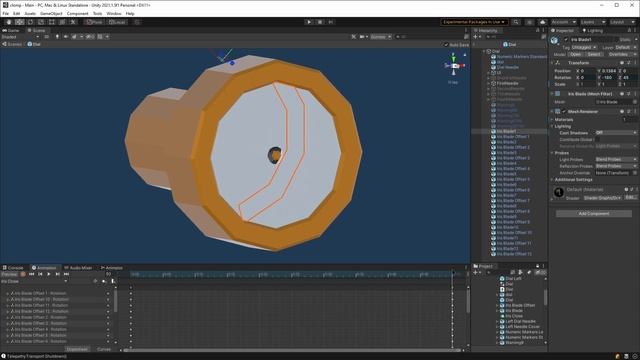Viewport: 640px width, 360px height.
Task: Switch to the Game tab
Action: tap(11, 31)
